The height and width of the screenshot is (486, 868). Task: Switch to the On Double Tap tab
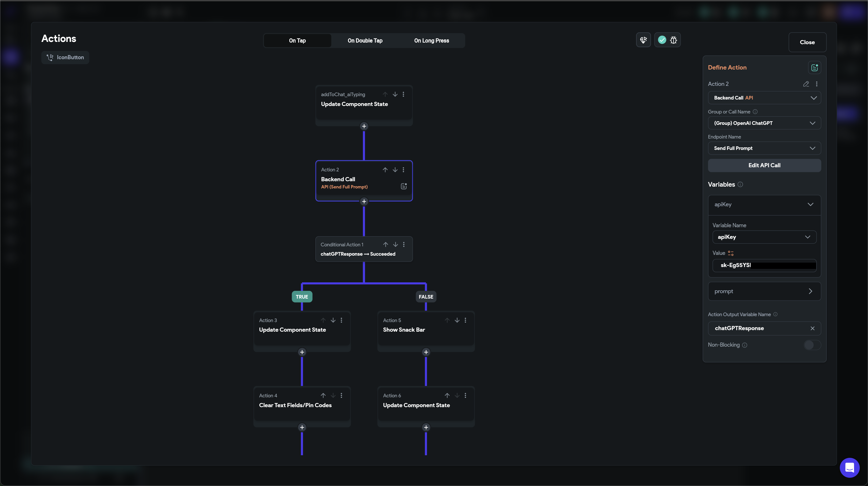tap(365, 41)
